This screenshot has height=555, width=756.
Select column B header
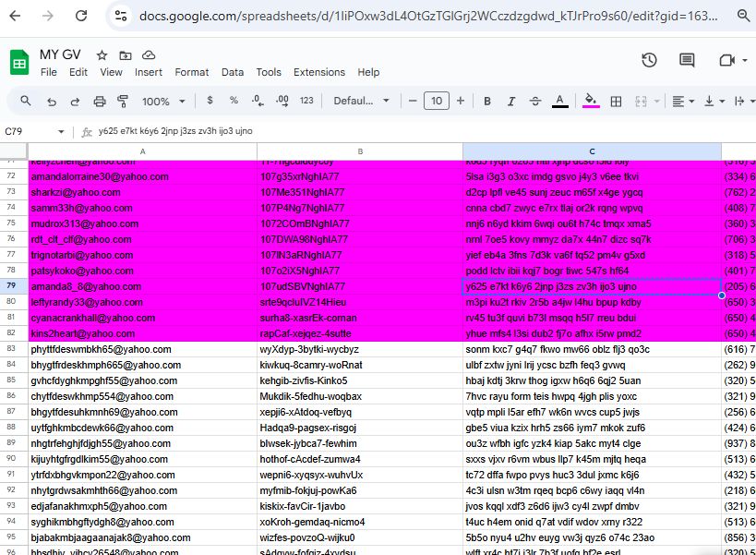pos(360,151)
